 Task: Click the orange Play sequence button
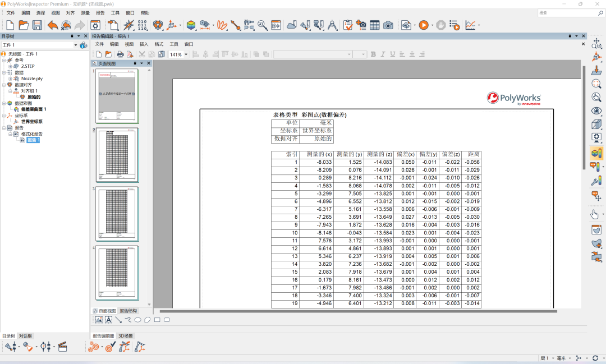point(423,25)
